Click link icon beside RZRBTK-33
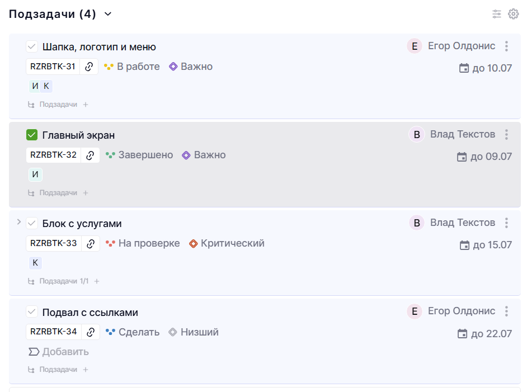The width and height of the screenshot is (532, 392). [x=91, y=243]
